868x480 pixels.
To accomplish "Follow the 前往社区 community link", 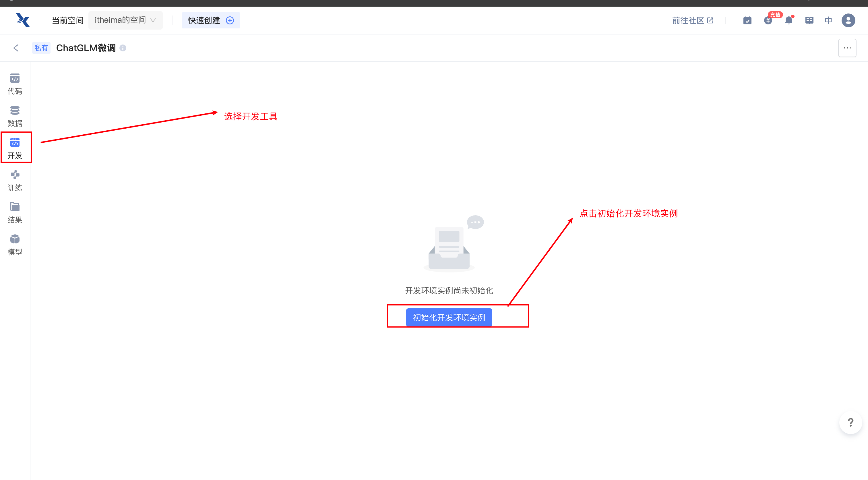I will 692,21.
